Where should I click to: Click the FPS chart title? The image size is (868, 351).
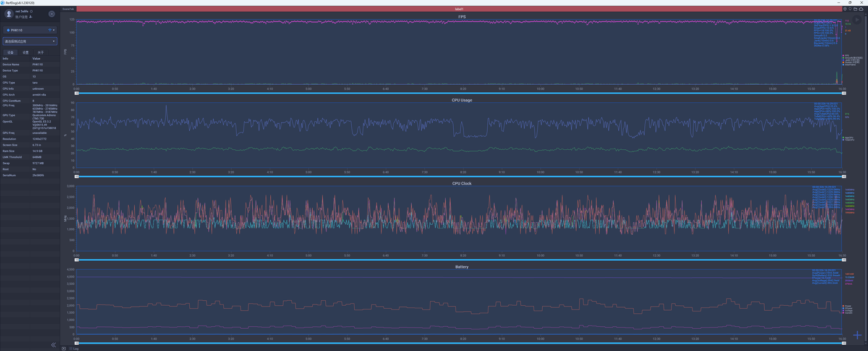[462, 17]
